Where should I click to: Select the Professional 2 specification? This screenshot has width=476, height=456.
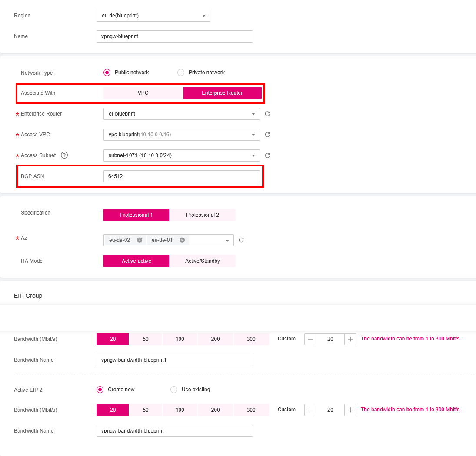tap(202, 215)
